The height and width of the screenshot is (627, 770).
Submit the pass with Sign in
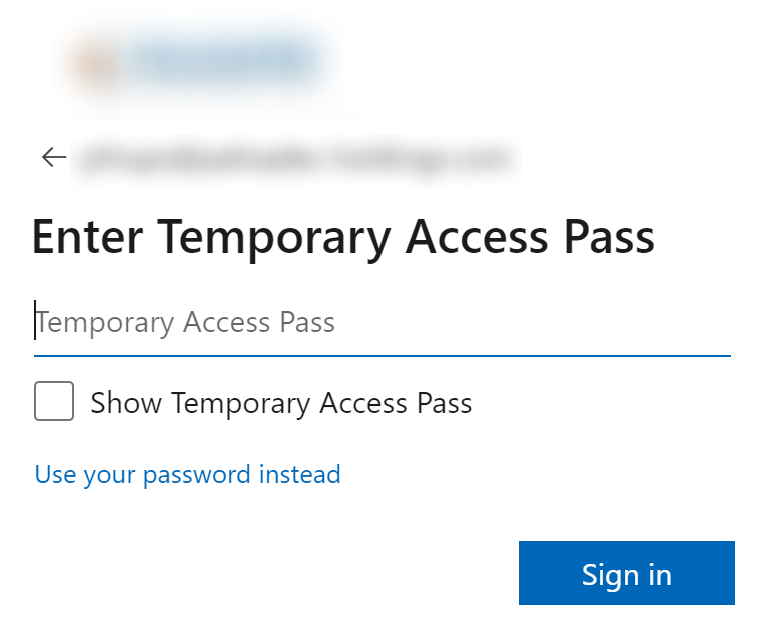point(627,573)
